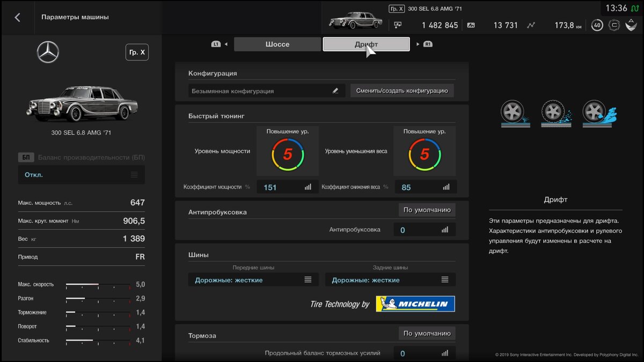Adjust the brake balance value 0
This screenshot has width=644, height=362.
(x=425, y=353)
